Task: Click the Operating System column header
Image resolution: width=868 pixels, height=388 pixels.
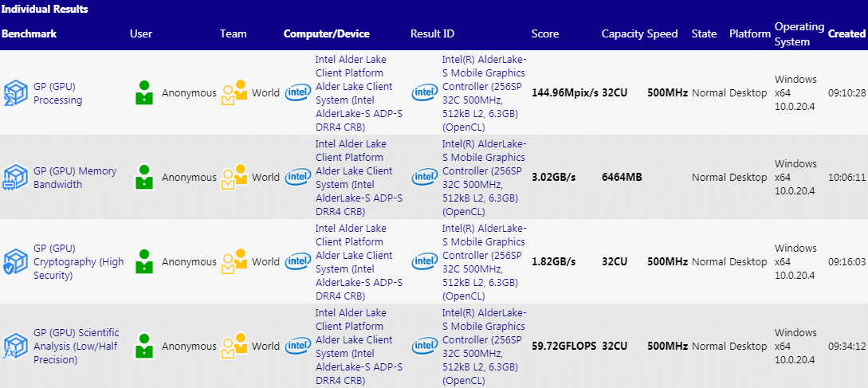Action: click(799, 33)
